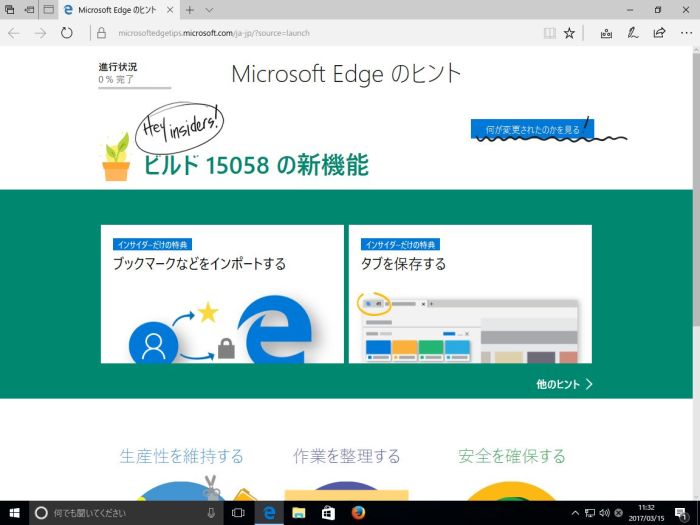Click the Share page icon
This screenshot has width=700, height=525.
click(659, 33)
